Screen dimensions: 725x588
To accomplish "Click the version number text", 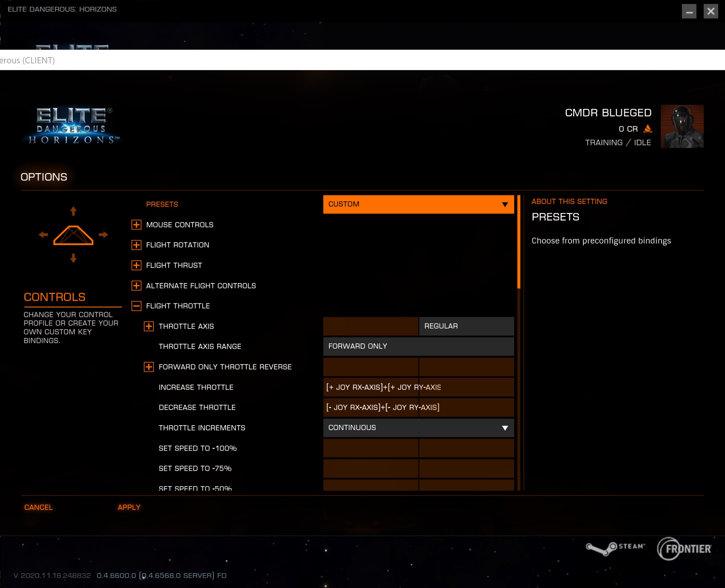I will pos(120,575).
